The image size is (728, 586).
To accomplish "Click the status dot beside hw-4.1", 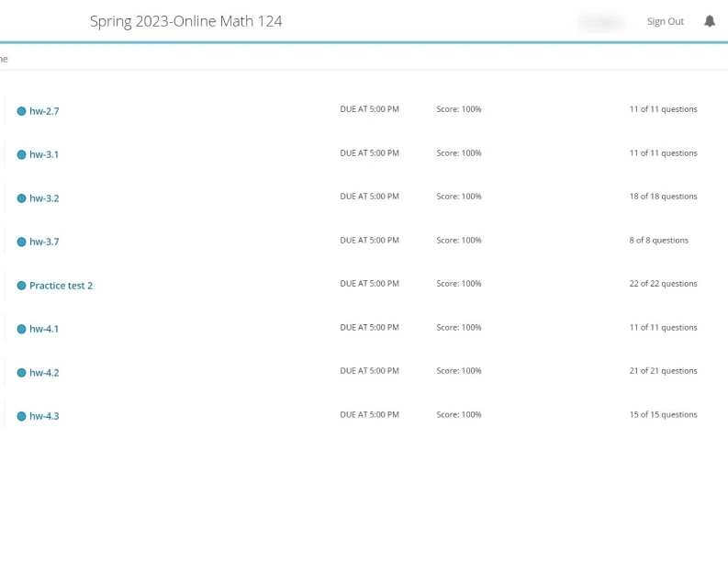I will click(x=22, y=329).
